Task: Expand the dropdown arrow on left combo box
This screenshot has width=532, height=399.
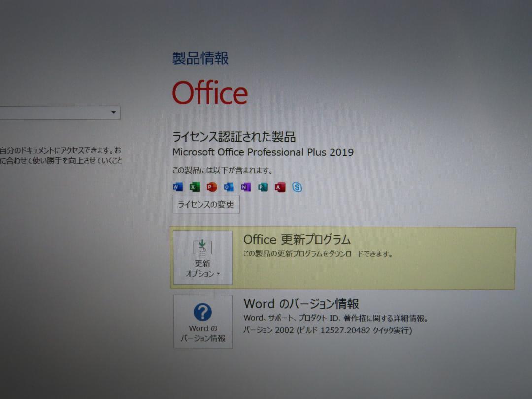Action: 114,112
